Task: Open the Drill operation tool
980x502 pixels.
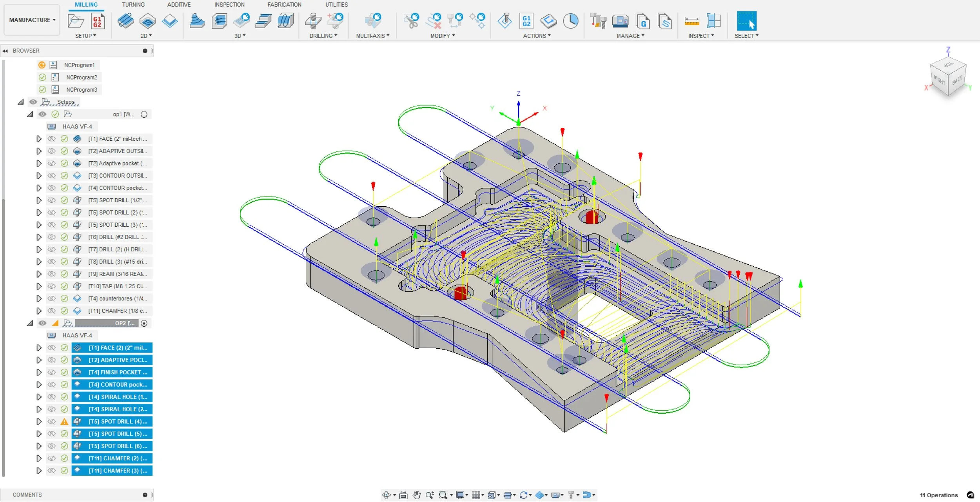Action: (x=313, y=22)
